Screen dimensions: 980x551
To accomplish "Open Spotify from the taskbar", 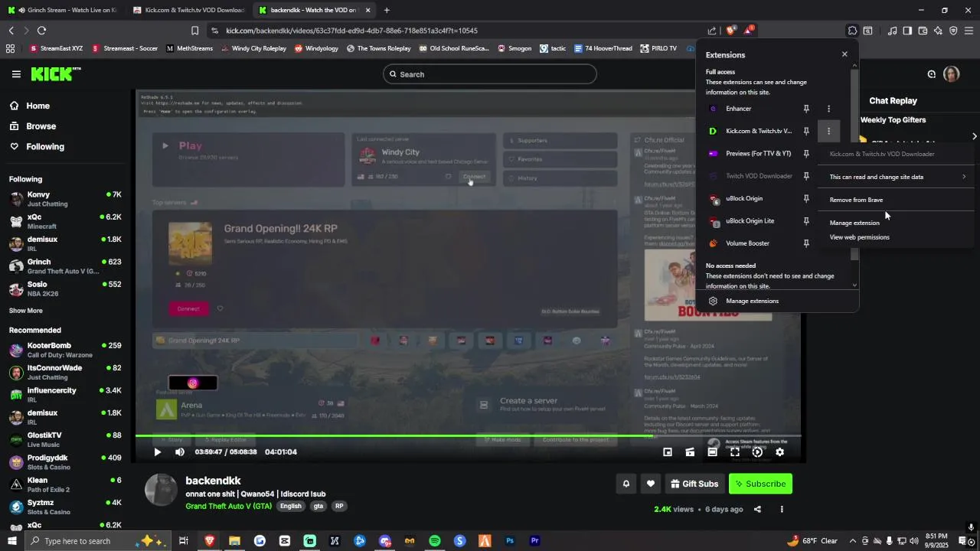I will (434, 541).
